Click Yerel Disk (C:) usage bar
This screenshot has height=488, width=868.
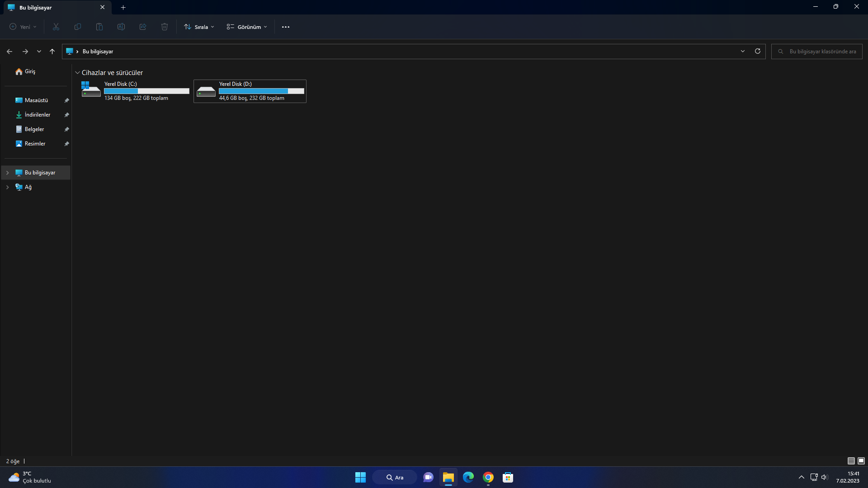point(146,91)
